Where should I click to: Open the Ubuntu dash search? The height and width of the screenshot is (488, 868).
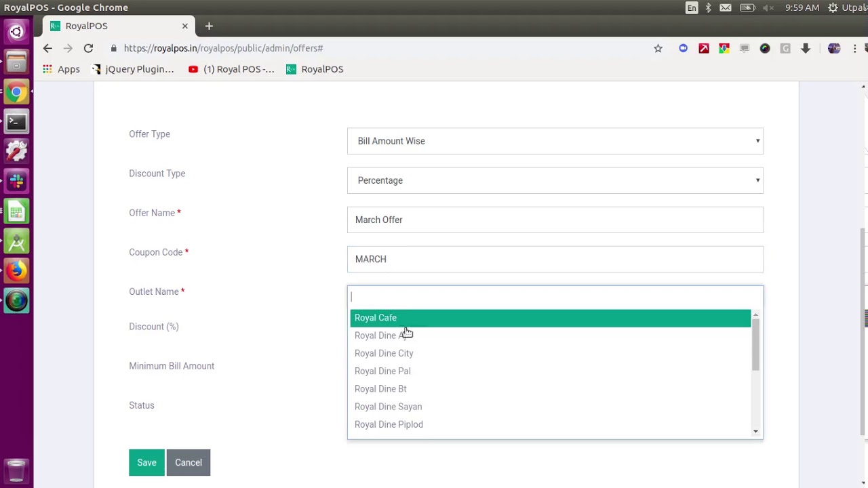tap(16, 32)
